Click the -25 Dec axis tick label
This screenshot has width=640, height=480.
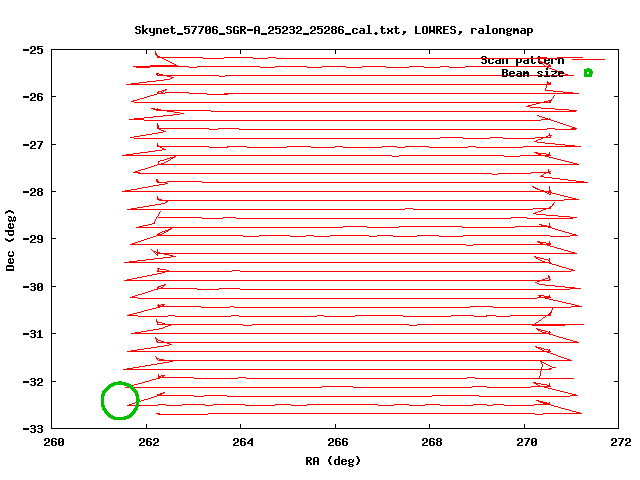click(x=33, y=50)
